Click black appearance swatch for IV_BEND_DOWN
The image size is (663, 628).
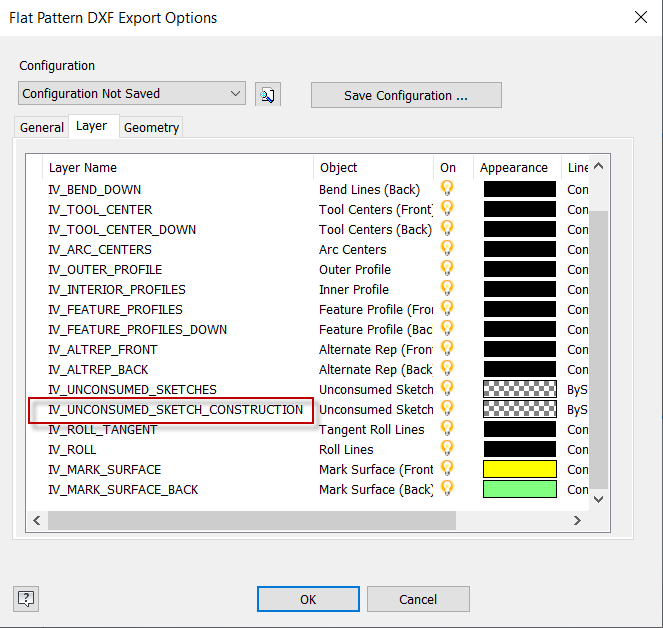[520, 189]
